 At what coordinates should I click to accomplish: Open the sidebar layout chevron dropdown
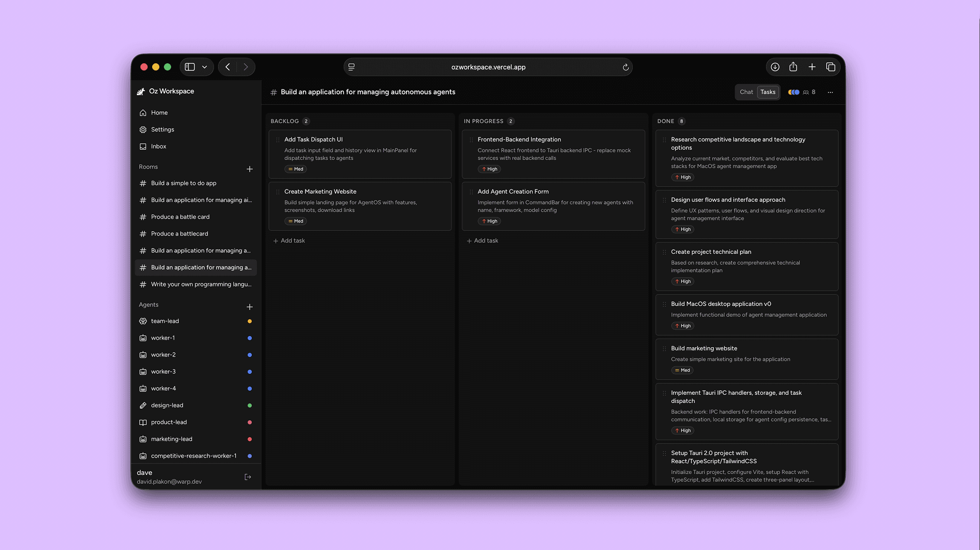205,67
